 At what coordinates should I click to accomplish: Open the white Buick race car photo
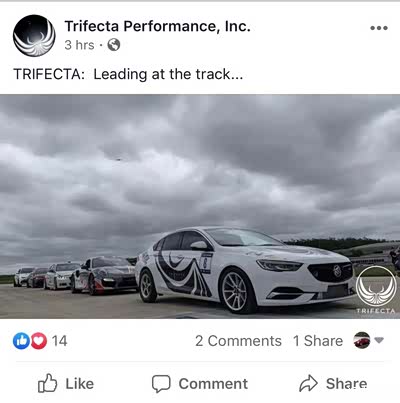coord(200,206)
